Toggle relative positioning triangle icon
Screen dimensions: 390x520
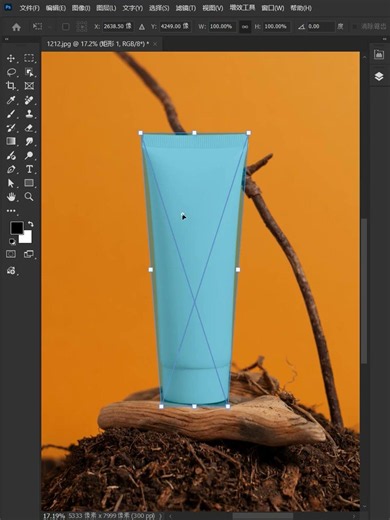pyautogui.click(x=142, y=27)
